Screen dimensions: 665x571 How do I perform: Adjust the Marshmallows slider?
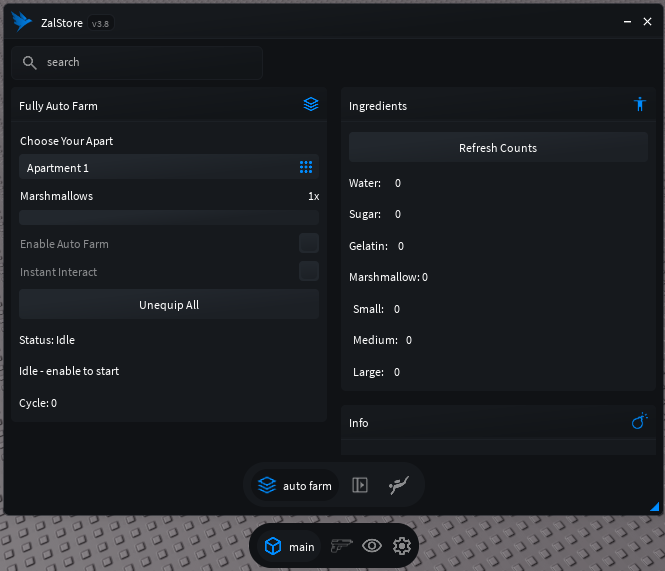point(169,218)
